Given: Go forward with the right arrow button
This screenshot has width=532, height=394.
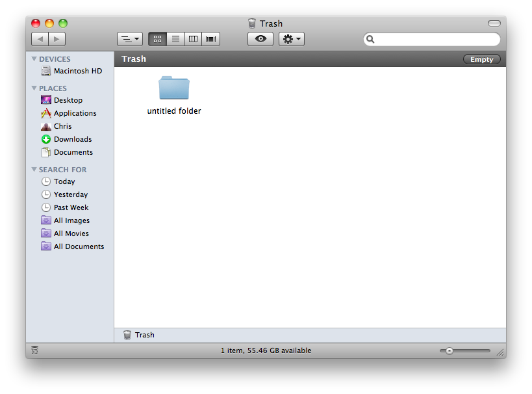Looking at the screenshot, I should pyautogui.click(x=57, y=39).
